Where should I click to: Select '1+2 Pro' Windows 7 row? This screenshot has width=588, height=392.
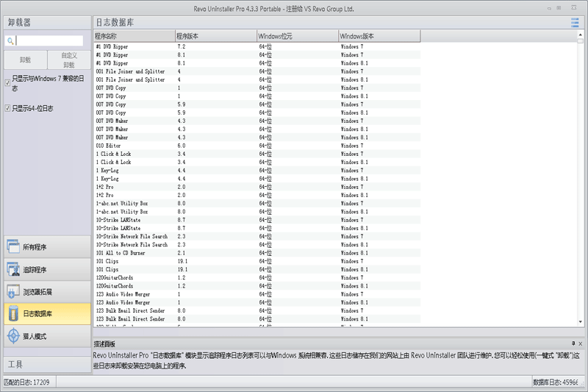[x=257, y=187]
